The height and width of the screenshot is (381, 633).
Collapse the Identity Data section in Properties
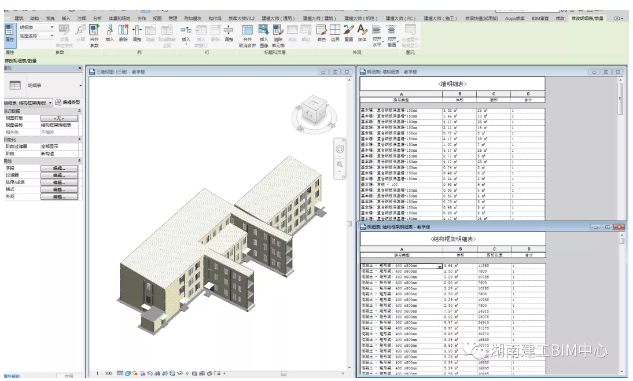click(80, 111)
